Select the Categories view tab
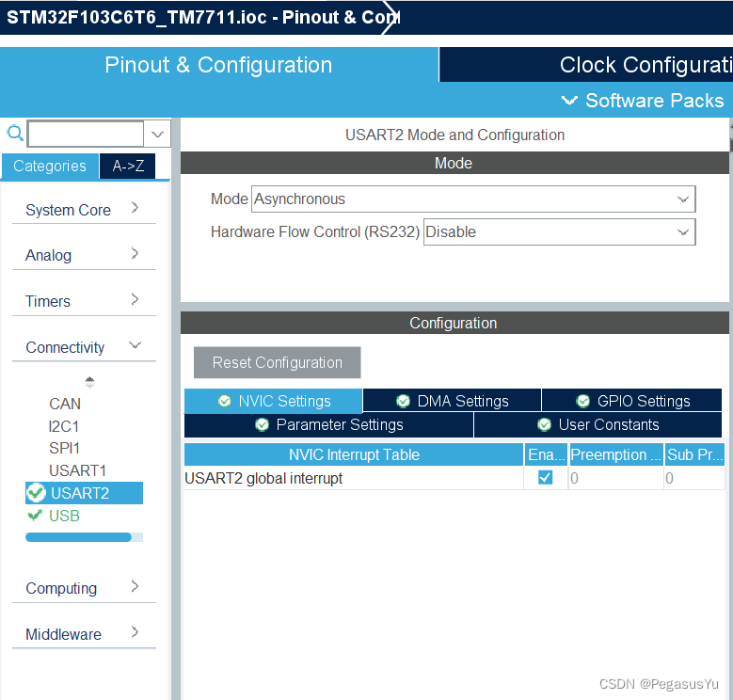The height and width of the screenshot is (700, 733). click(x=50, y=166)
